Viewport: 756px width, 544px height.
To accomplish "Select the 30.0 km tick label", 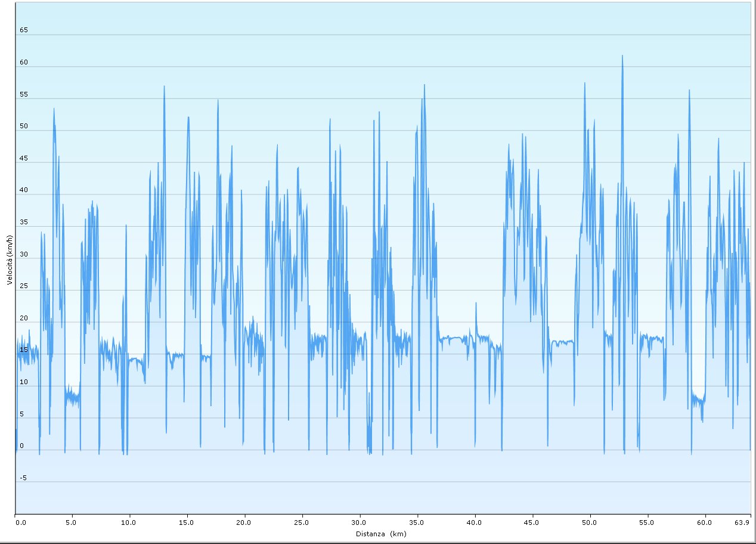I will [360, 523].
